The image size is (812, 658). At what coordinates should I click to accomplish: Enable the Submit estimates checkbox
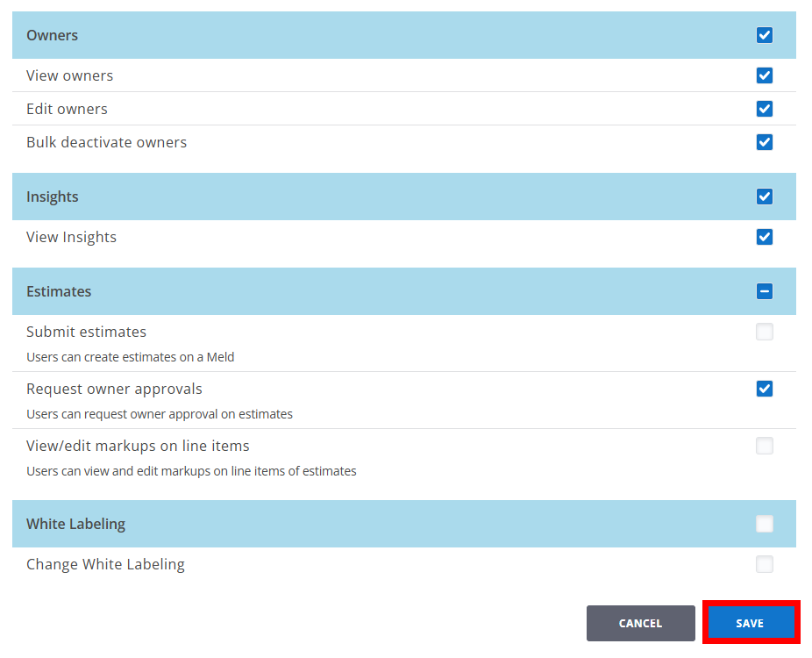[764, 332]
